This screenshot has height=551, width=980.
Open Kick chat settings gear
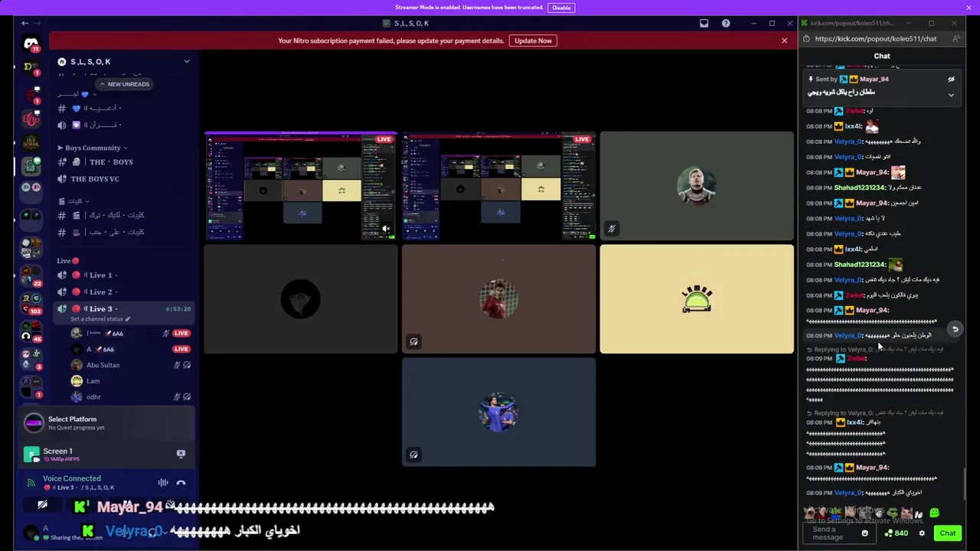[x=922, y=533]
